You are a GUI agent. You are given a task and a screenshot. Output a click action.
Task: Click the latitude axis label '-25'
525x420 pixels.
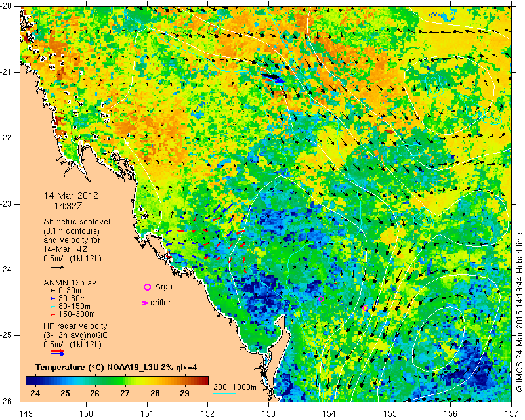pos(7,335)
